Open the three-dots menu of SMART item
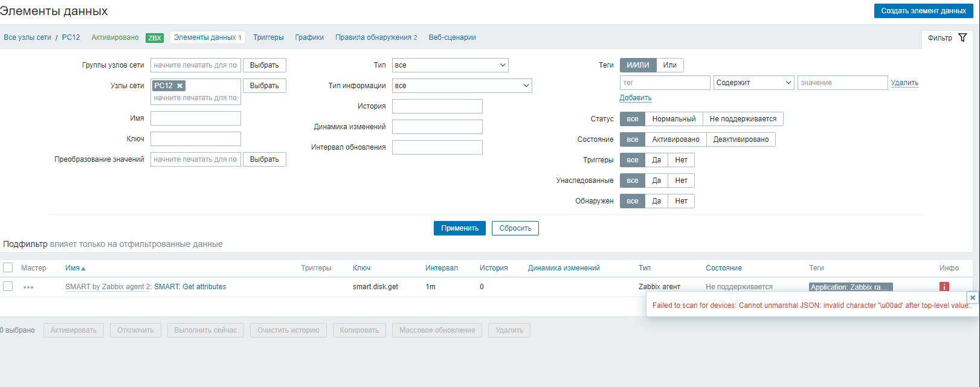The width and height of the screenshot is (980, 387). (28, 287)
